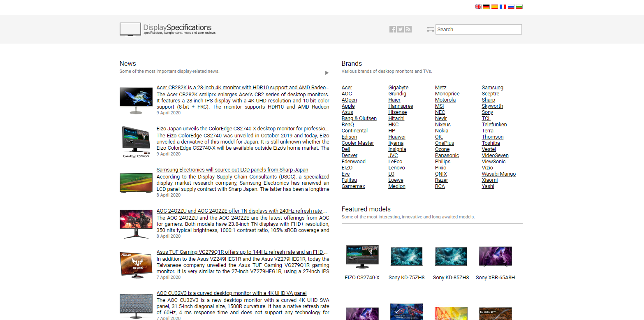This screenshot has height=320, width=644.
Task: Open featured Sony XBR-65A8H TV image
Action: click(496, 257)
